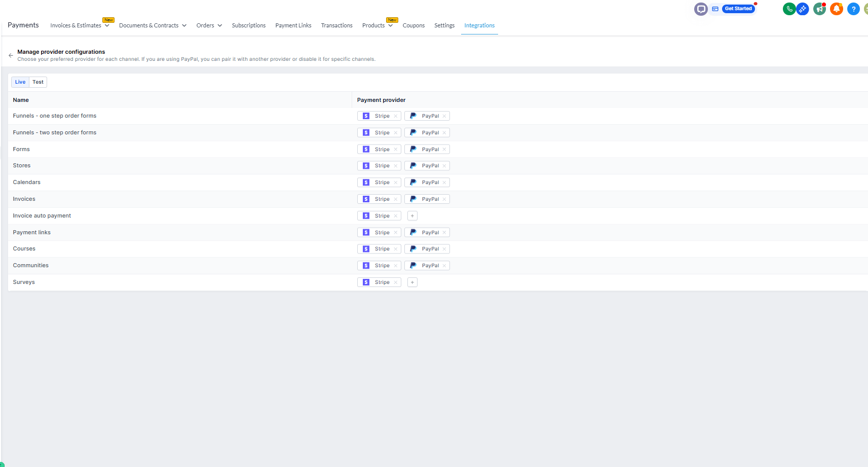The height and width of the screenshot is (467, 868).
Task: Remove Stripe from Funnels one step order forms
Action: tap(396, 116)
